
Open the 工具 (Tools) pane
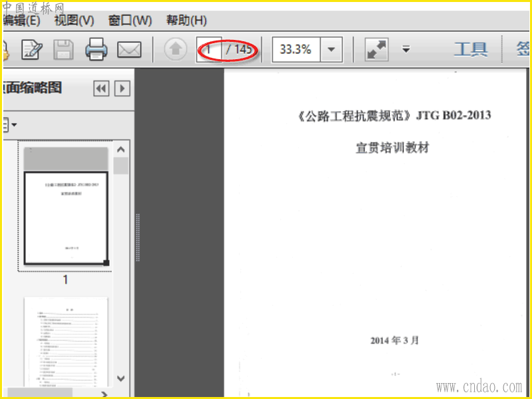tap(471, 49)
